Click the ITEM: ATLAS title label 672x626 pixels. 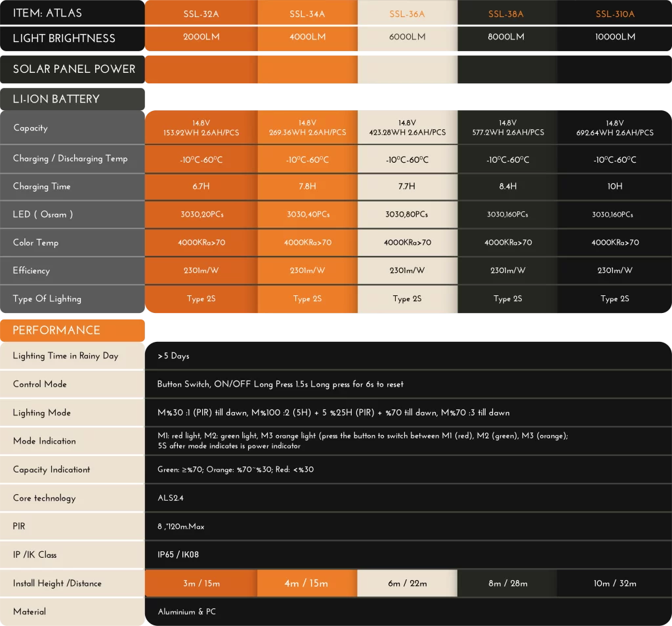[x=47, y=13]
